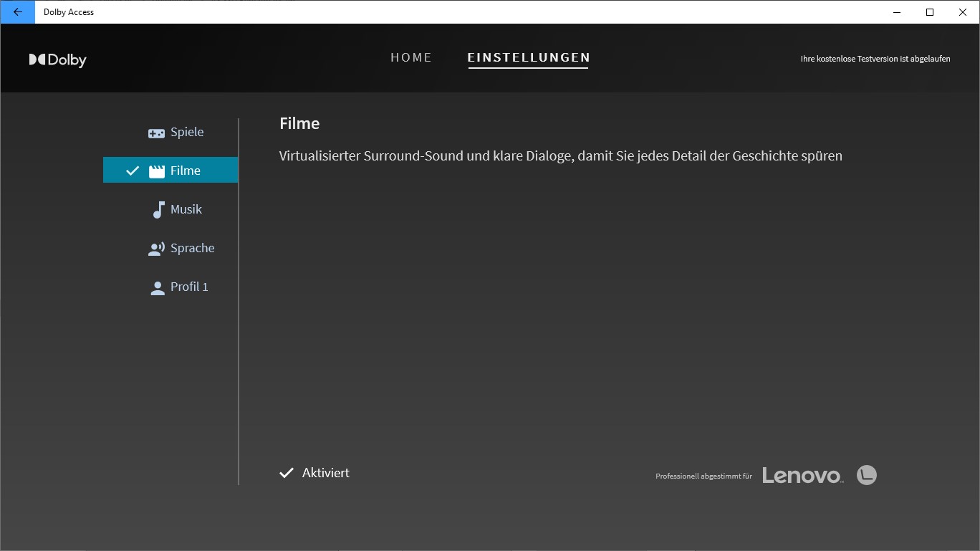Click the Aktiviert label text

pyautogui.click(x=326, y=473)
